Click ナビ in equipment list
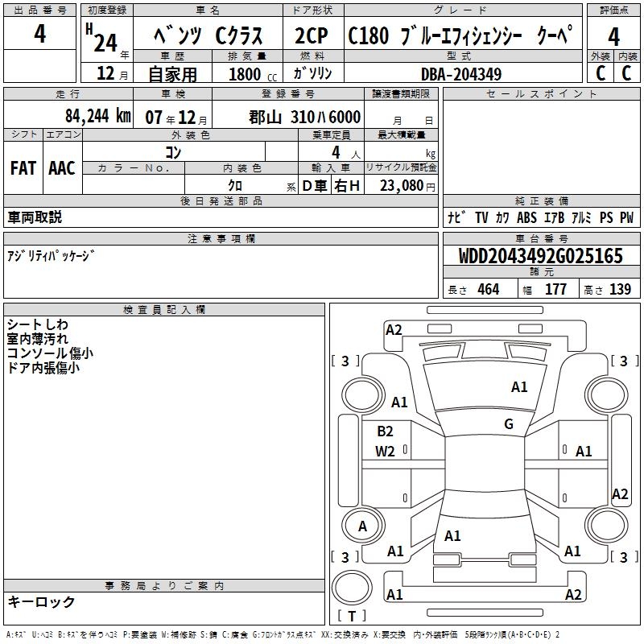 coord(456,217)
